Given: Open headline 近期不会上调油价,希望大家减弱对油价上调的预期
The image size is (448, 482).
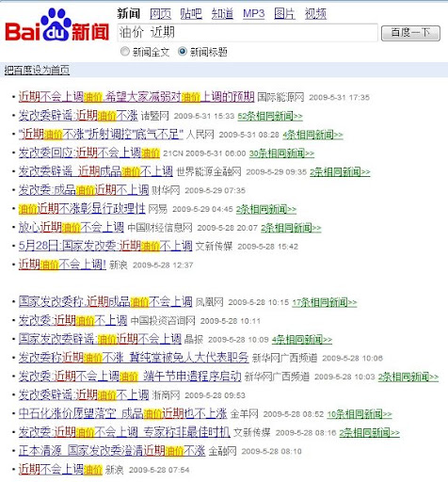Looking at the screenshot, I should pos(136,97).
